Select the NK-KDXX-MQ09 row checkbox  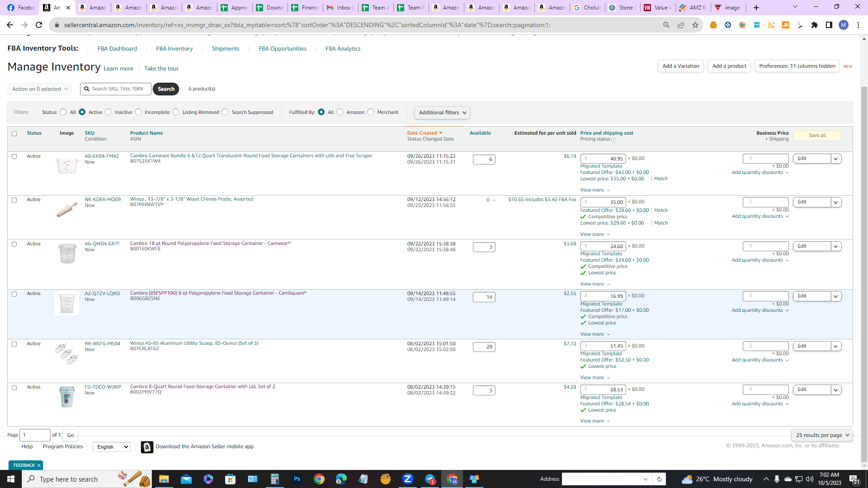pyautogui.click(x=14, y=200)
